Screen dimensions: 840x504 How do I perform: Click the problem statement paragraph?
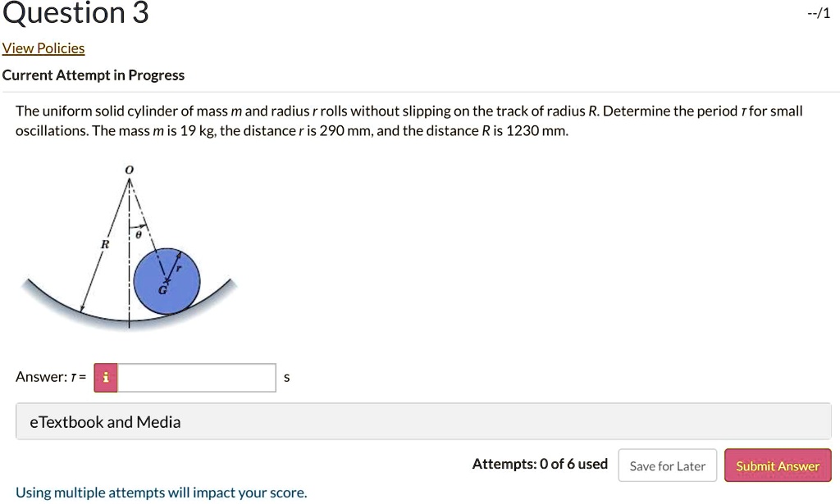pos(409,121)
